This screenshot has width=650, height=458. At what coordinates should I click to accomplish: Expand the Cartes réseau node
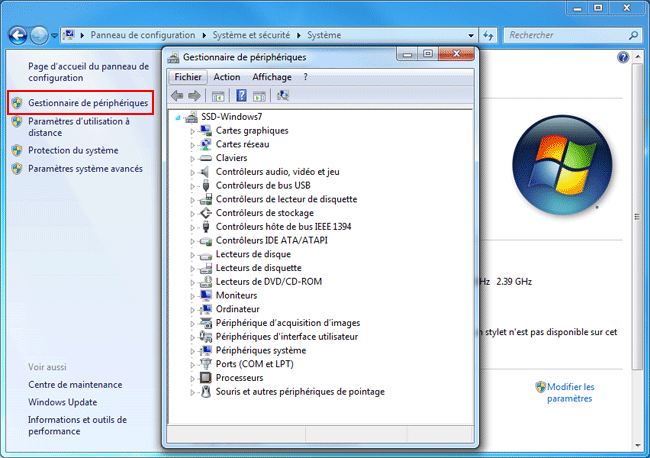[x=192, y=144]
